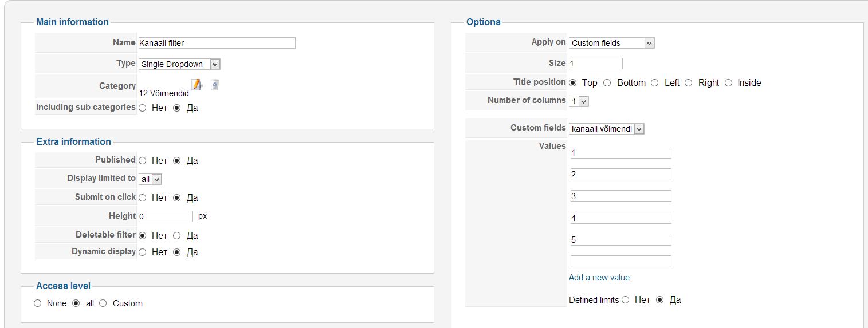
Task: Open the Number of columns dropdown
Action: point(579,101)
